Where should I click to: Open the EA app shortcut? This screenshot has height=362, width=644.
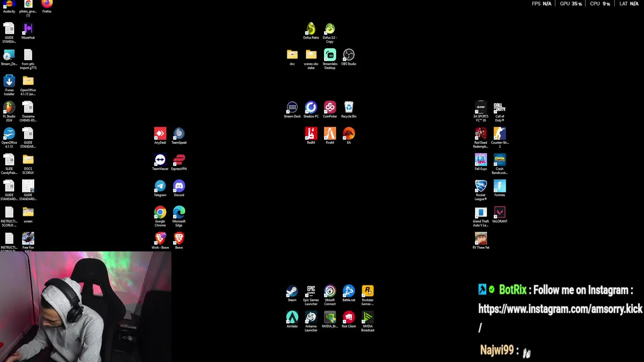(349, 136)
